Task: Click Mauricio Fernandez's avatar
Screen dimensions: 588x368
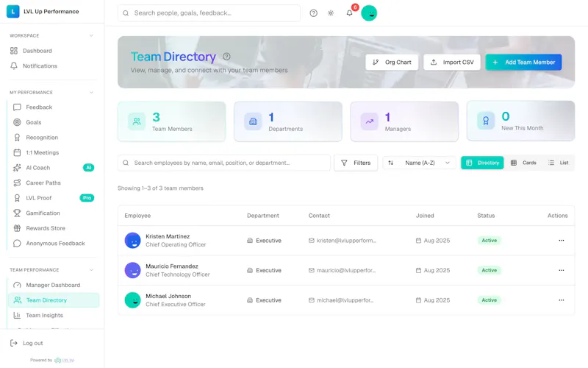Action: tap(132, 270)
